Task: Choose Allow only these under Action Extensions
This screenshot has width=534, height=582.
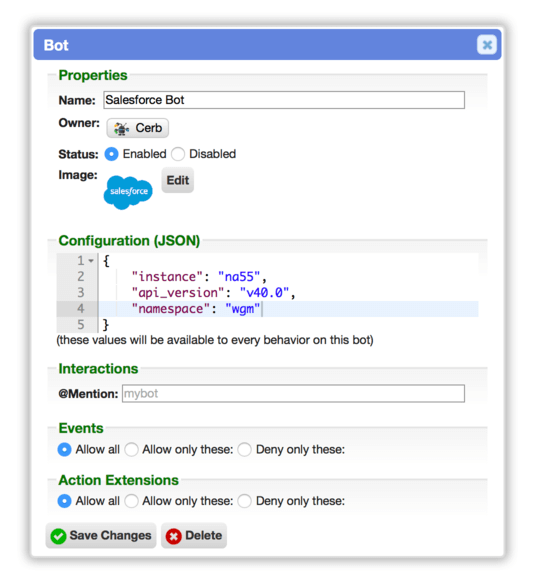Action: click(x=131, y=501)
